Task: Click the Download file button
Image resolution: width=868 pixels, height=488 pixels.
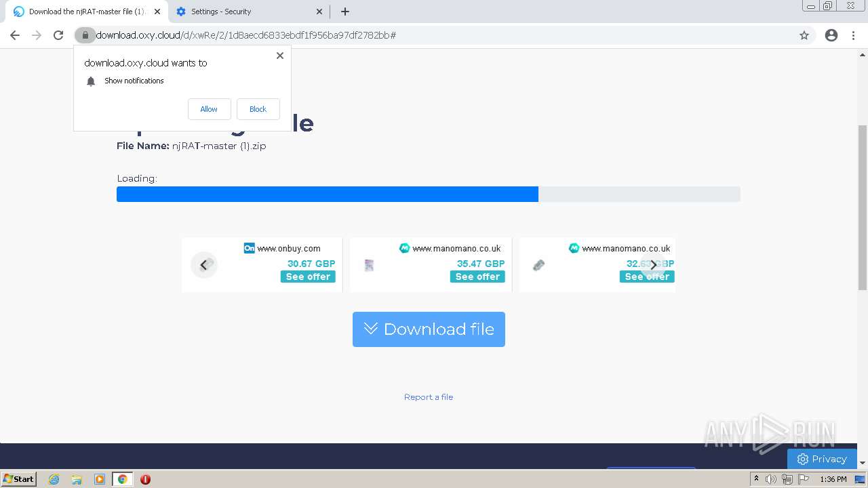Action: click(429, 329)
